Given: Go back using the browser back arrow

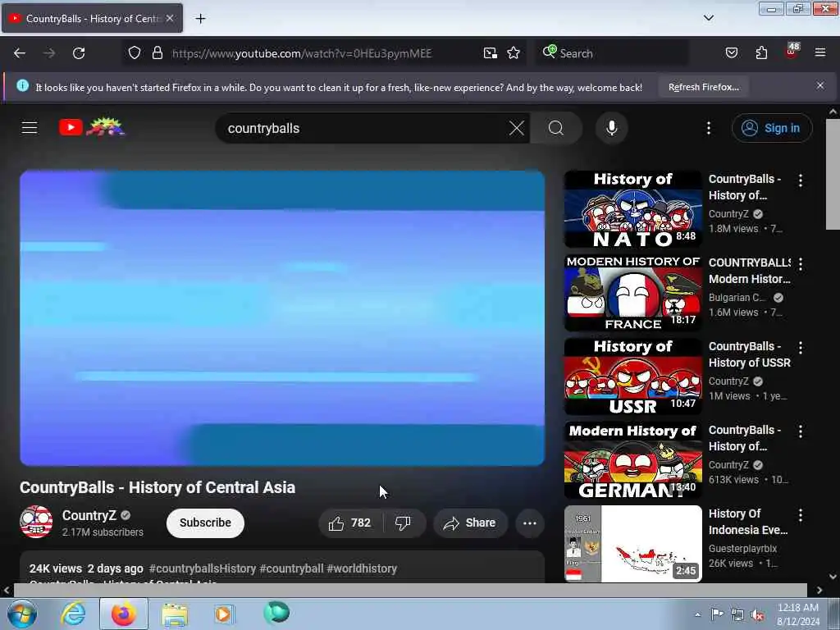Looking at the screenshot, I should coord(20,53).
